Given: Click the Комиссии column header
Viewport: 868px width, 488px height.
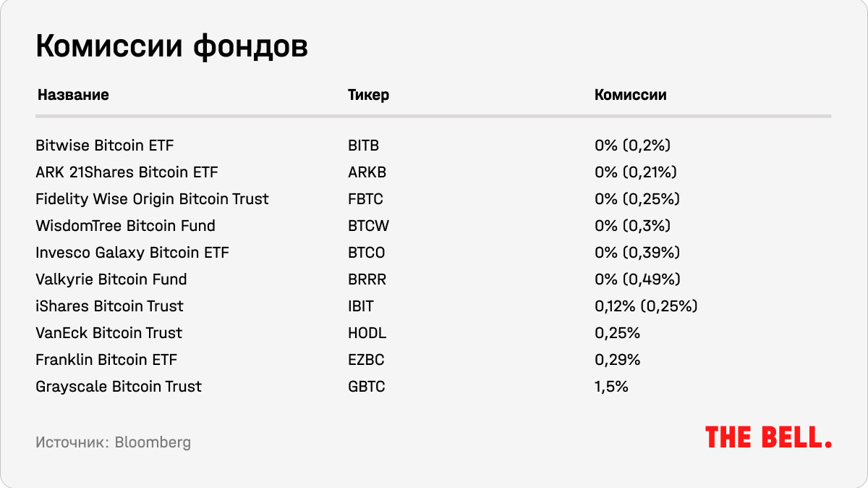Looking at the screenshot, I should coord(630,96).
